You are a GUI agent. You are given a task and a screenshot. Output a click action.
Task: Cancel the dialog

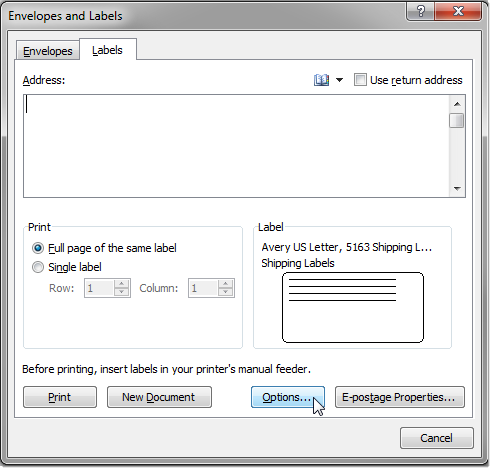437,438
